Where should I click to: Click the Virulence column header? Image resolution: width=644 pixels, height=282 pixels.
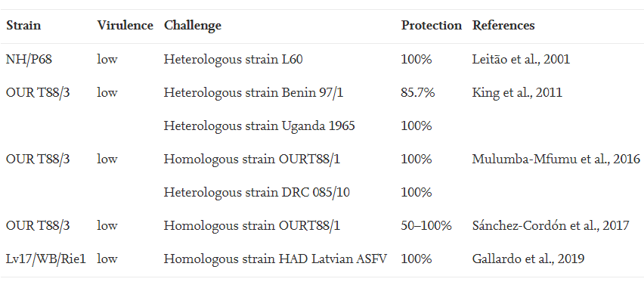coord(125,26)
